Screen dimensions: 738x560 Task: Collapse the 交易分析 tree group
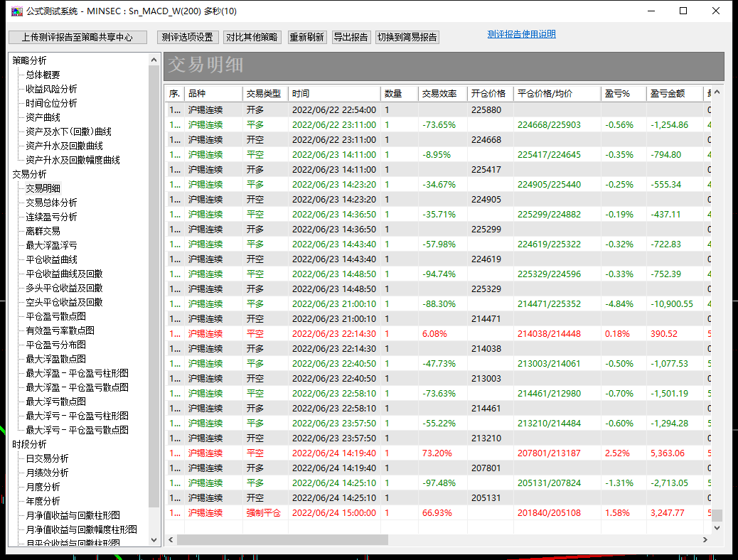pyautogui.click(x=29, y=174)
